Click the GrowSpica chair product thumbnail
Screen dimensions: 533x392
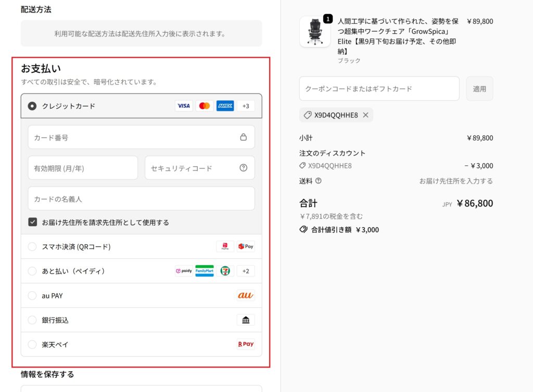tap(315, 32)
